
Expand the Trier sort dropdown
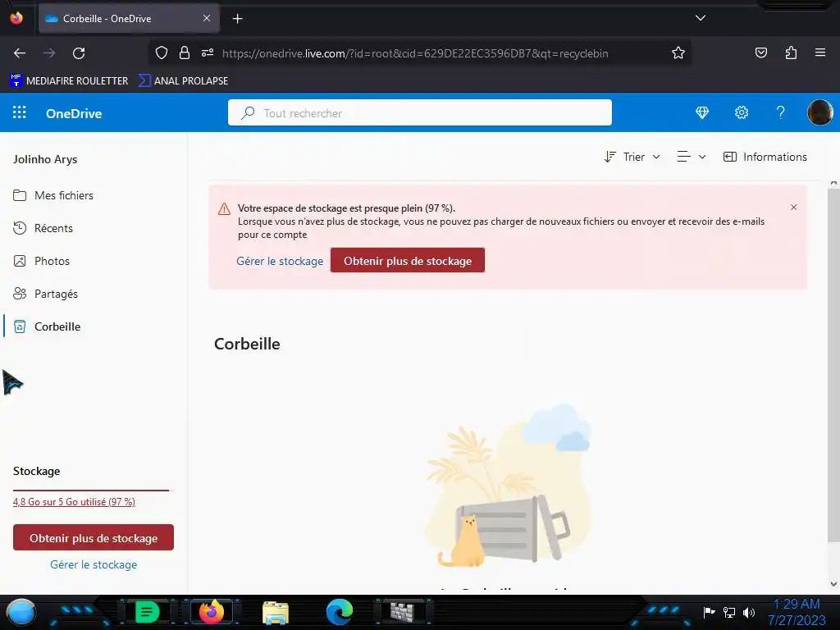632,157
